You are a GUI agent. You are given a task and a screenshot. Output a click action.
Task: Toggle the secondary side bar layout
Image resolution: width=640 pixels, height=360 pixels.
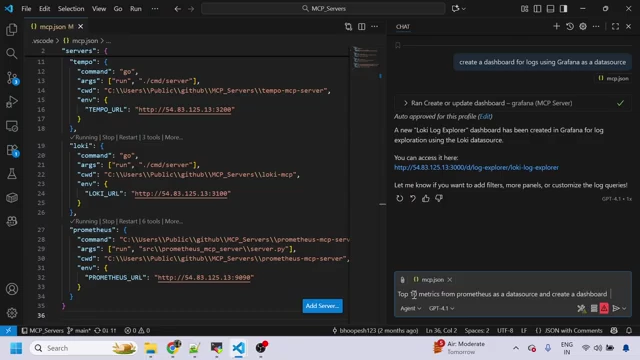point(564,9)
